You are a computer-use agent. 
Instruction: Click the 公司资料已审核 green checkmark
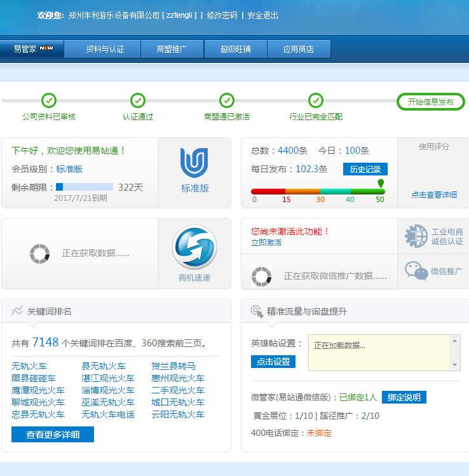tap(49, 100)
